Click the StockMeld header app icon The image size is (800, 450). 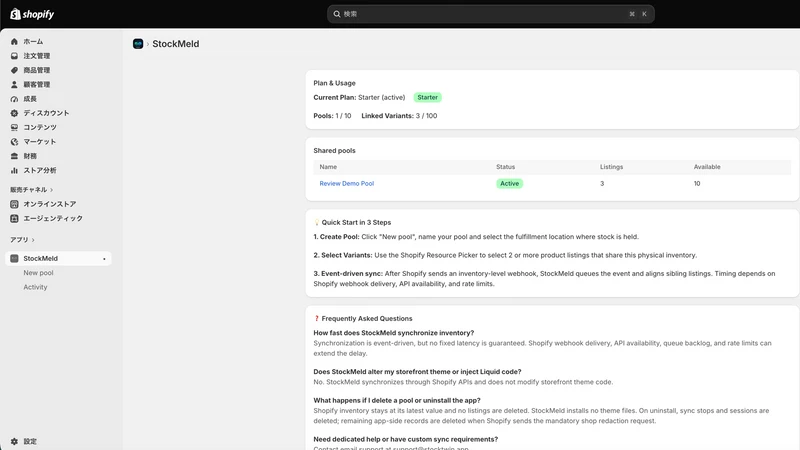pyautogui.click(x=138, y=44)
